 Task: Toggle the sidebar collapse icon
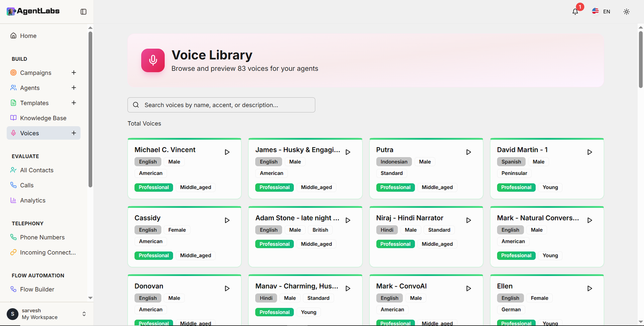point(83,12)
